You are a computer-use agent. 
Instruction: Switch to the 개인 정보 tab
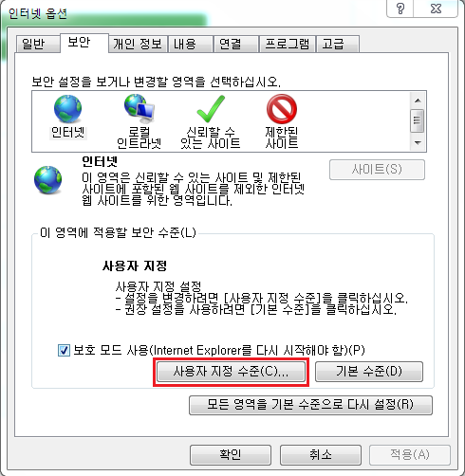point(138,44)
